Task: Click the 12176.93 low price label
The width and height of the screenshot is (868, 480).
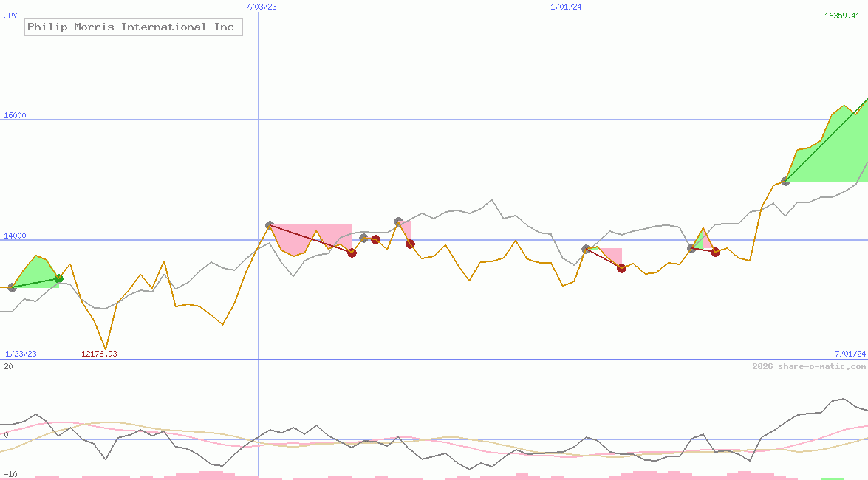Action: coord(100,354)
